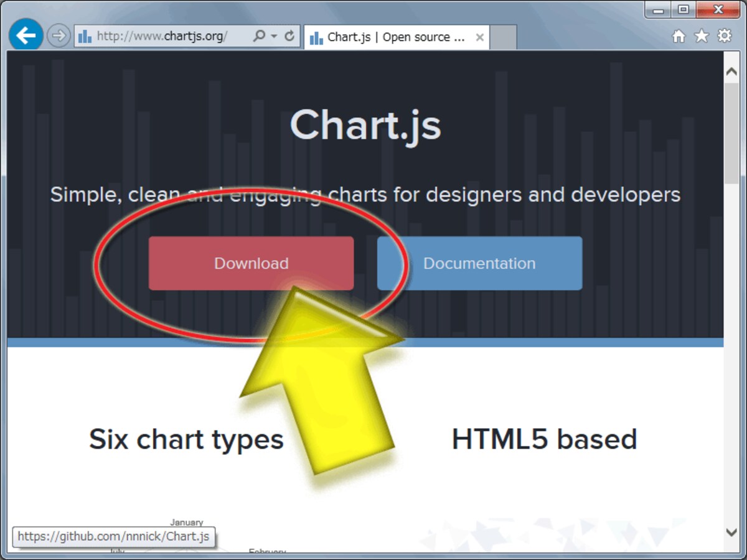Open Favorites via the star icon
747x560 pixels.
702,36
